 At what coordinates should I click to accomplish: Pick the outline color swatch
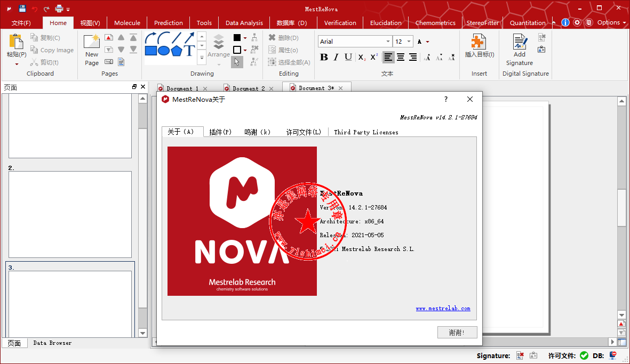click(x=237, y=50)
